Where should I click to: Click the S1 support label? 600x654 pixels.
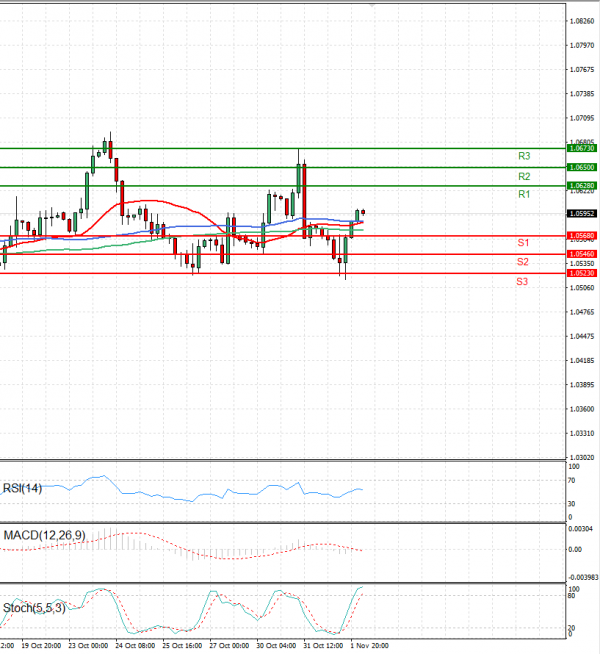[x=523, y=243]
